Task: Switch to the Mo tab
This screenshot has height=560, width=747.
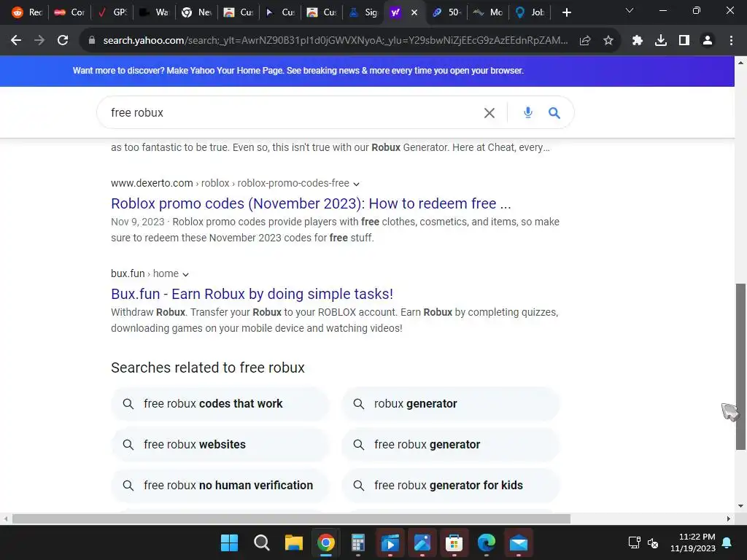Action: 488,12
